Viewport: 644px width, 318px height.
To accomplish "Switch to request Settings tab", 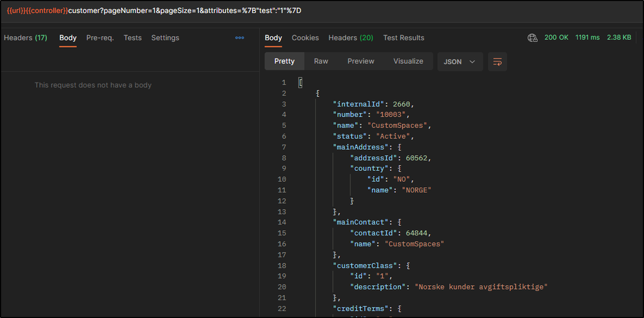I will click(x=165, y=38).
